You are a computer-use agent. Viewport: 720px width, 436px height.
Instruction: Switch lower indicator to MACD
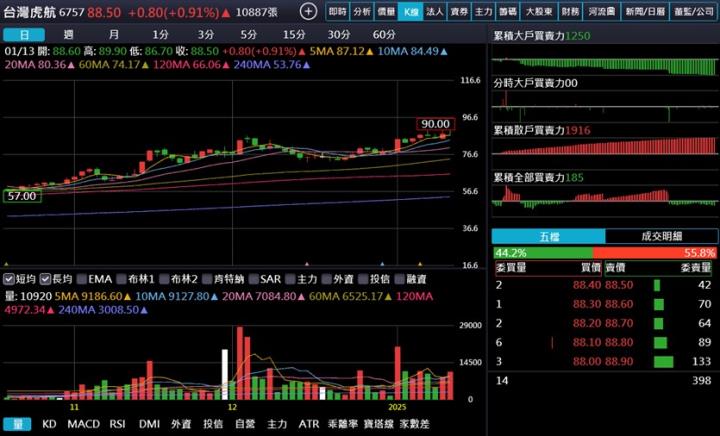(84, 424)
